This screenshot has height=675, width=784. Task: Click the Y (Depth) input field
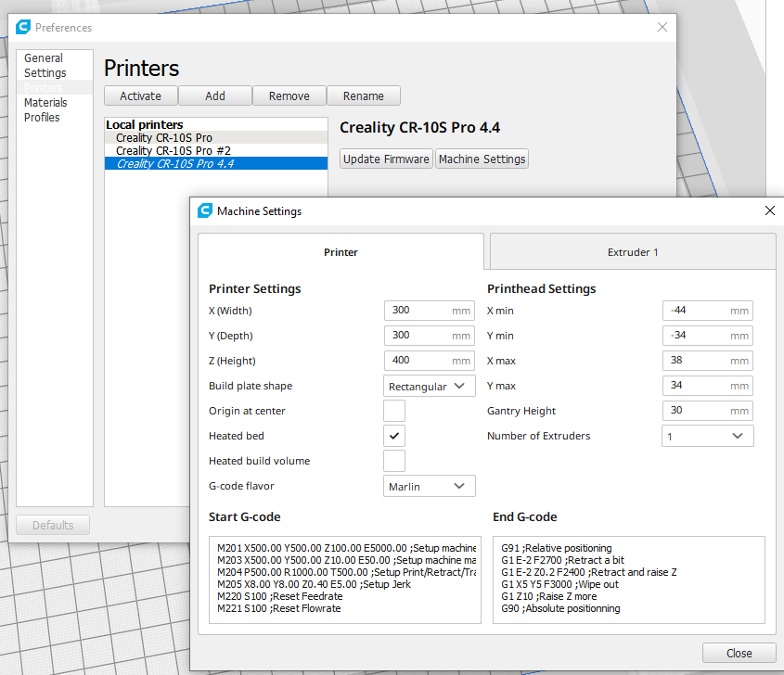429,336
